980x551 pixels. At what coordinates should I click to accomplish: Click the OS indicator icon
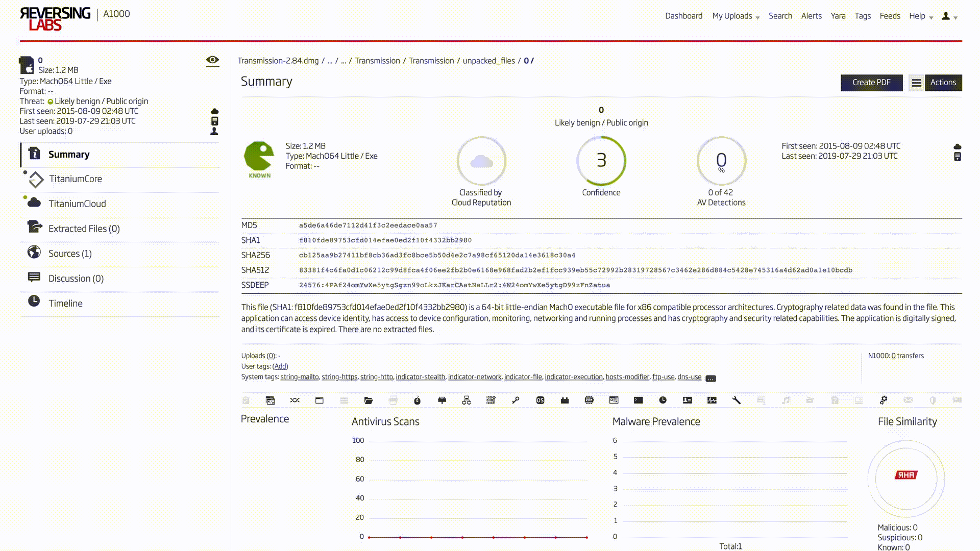click(540, 400)
